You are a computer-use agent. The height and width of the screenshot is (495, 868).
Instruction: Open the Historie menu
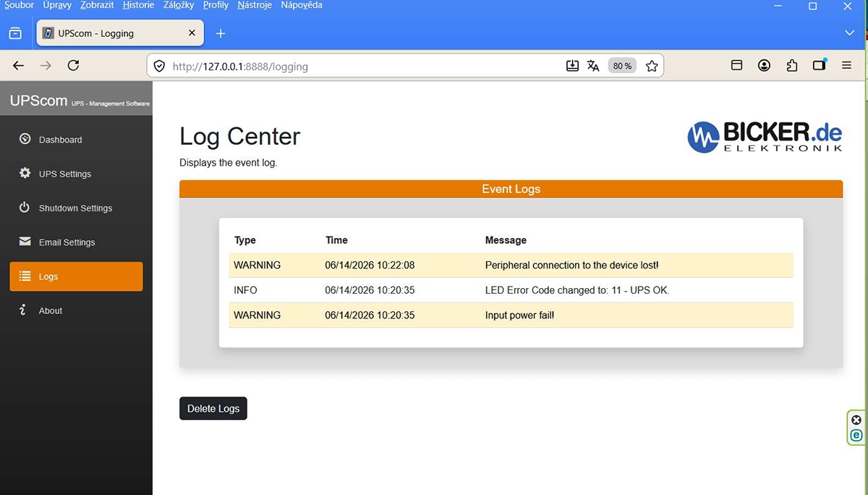(139, 5)
